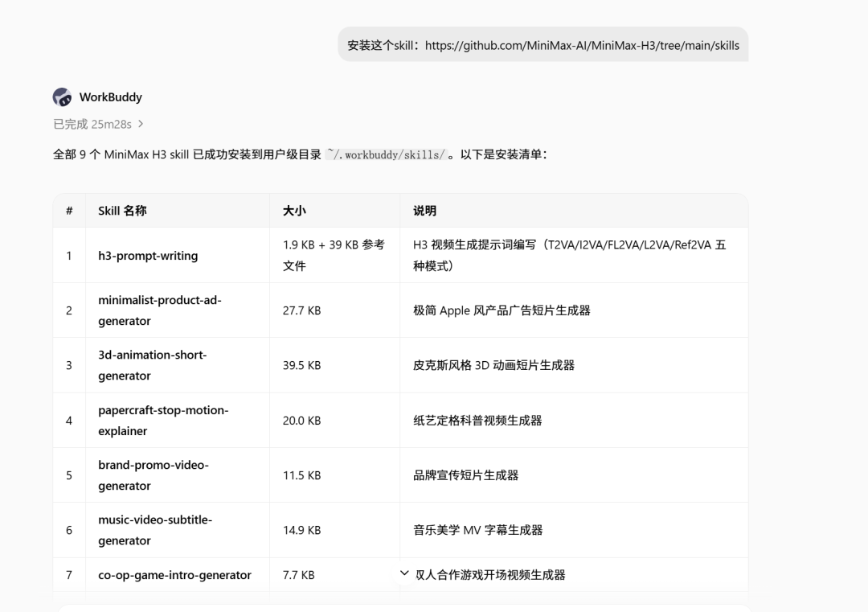Click 皮克斯风格 3D 动画短片生成器 description
Image resolution: width=868 pixels, height=612 pixels.
point(493,365)
